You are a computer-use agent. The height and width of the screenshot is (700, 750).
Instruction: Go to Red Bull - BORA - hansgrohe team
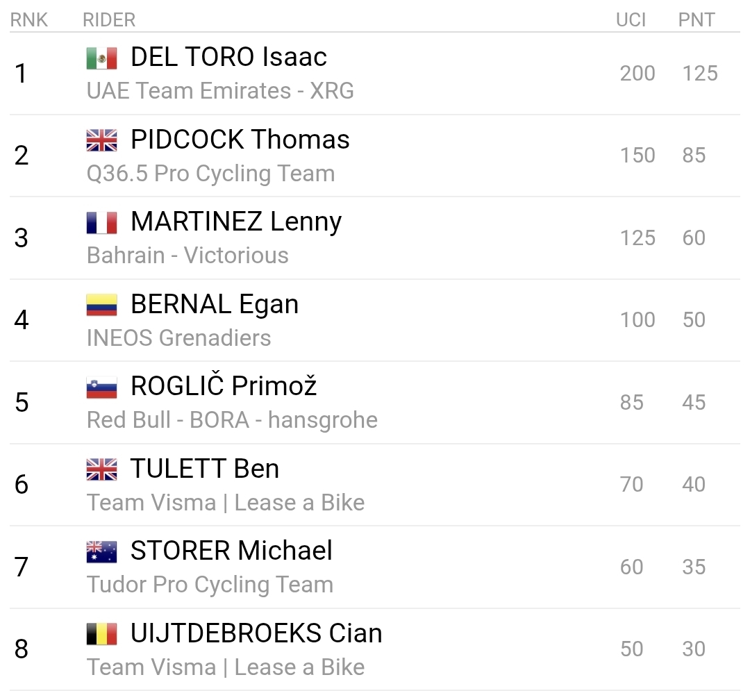[x=232, y=420]
